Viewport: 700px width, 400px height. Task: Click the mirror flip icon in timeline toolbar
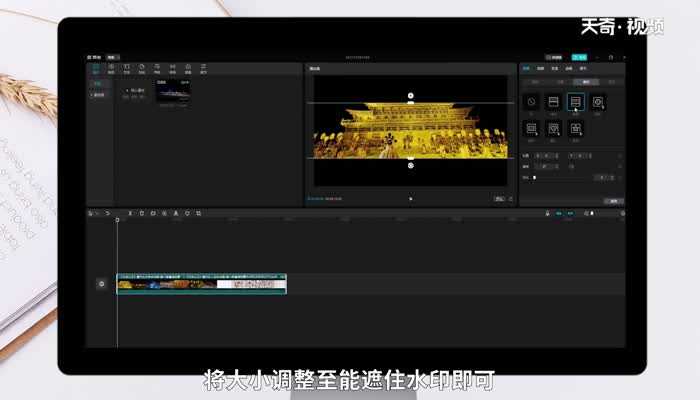pos(176,213)
